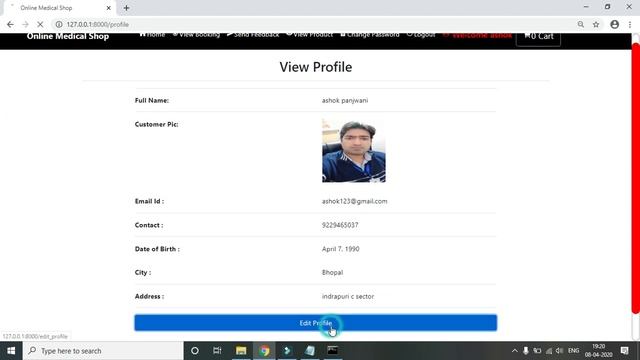The image size is (640, 360).
Task: Switch to Chrome on the taskbar
Action: pos(264,351)
